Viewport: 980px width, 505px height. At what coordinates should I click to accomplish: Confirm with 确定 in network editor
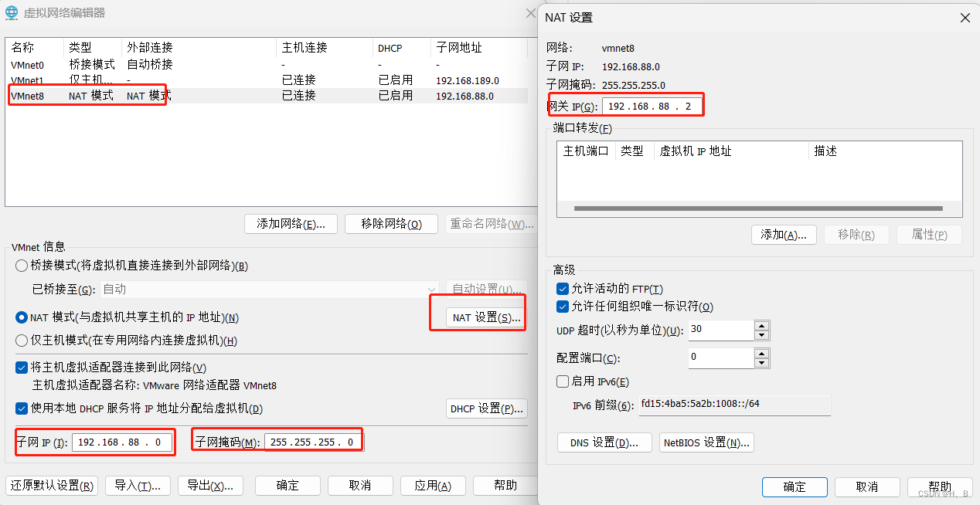[x=288, y=486]
